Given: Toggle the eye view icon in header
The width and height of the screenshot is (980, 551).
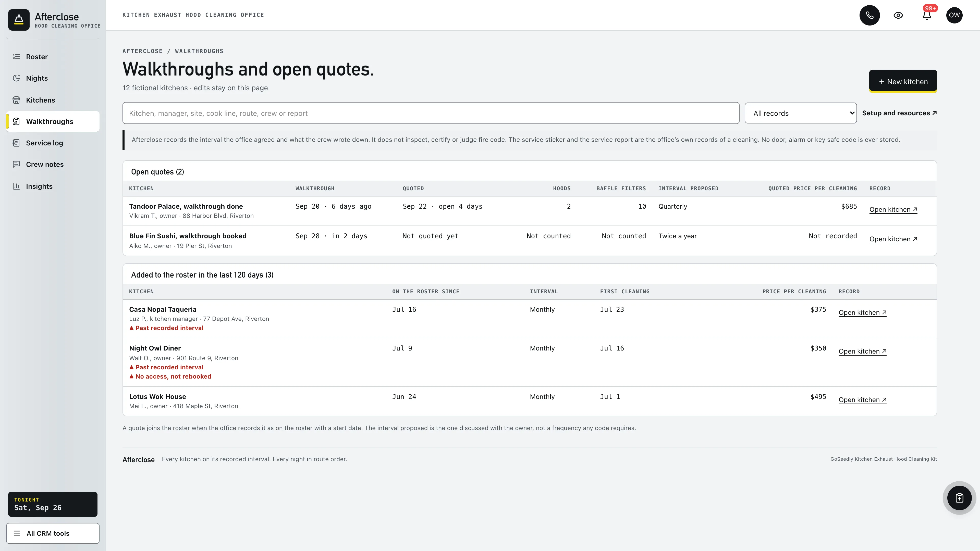Looking at the screenshot, I should [898, 15].
